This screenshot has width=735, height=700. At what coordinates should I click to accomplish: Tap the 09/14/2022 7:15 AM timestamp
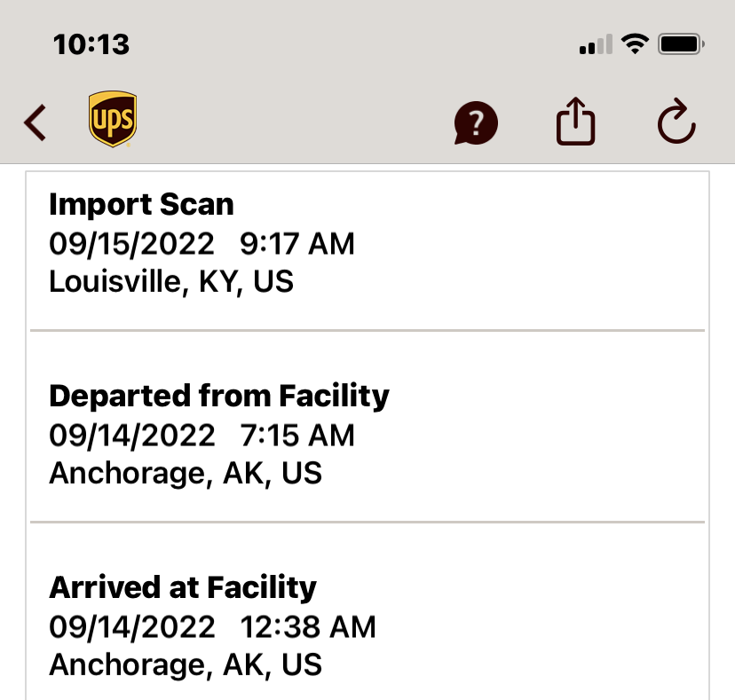pyautogui.click(x=202, y=436)
